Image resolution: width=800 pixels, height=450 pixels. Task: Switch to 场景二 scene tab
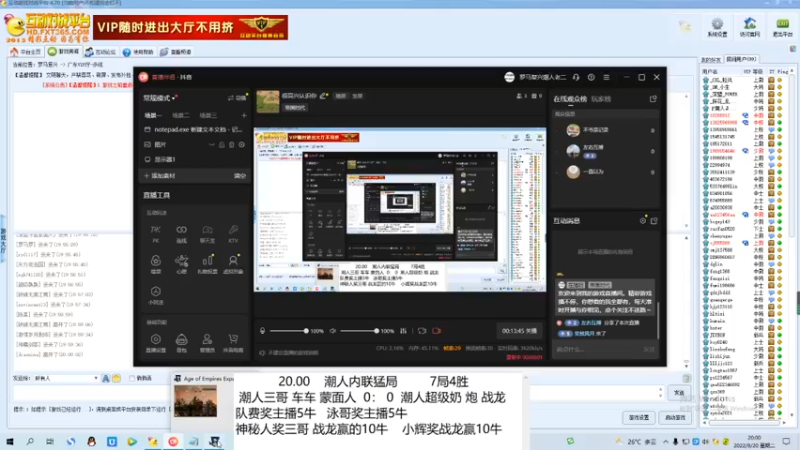tap(181, 115)
